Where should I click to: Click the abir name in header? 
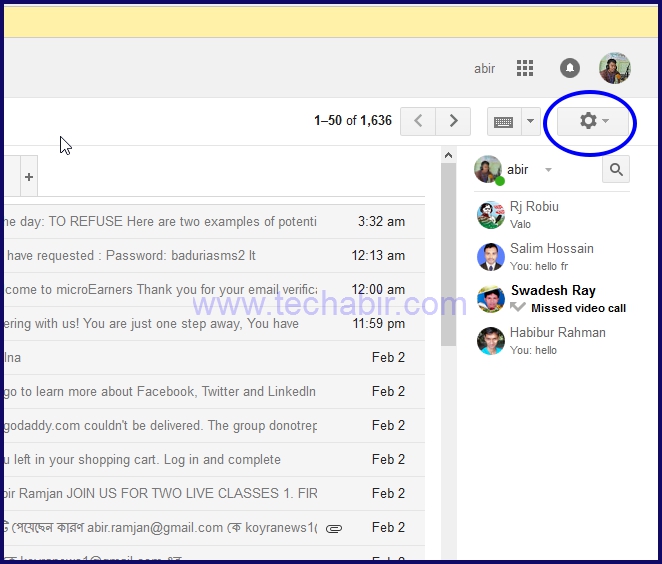484,68
